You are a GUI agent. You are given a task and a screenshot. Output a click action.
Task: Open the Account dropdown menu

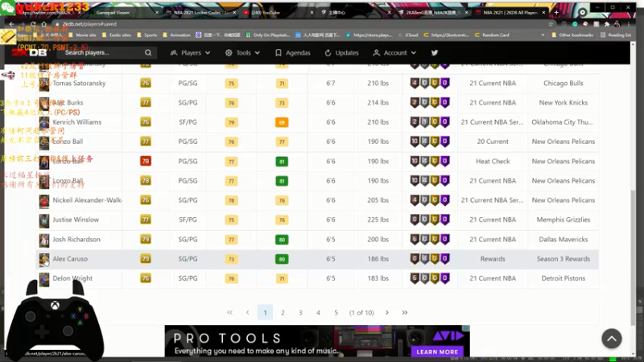click(394, 52)
